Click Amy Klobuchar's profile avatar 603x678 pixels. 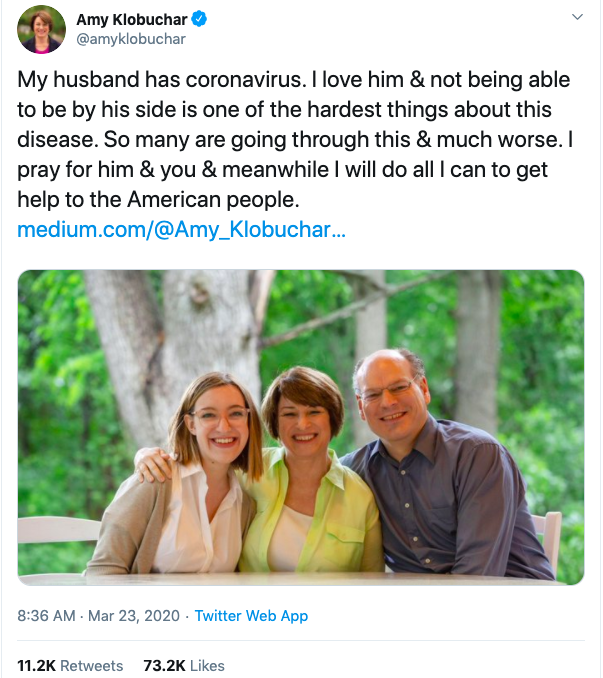coord(41,29)
